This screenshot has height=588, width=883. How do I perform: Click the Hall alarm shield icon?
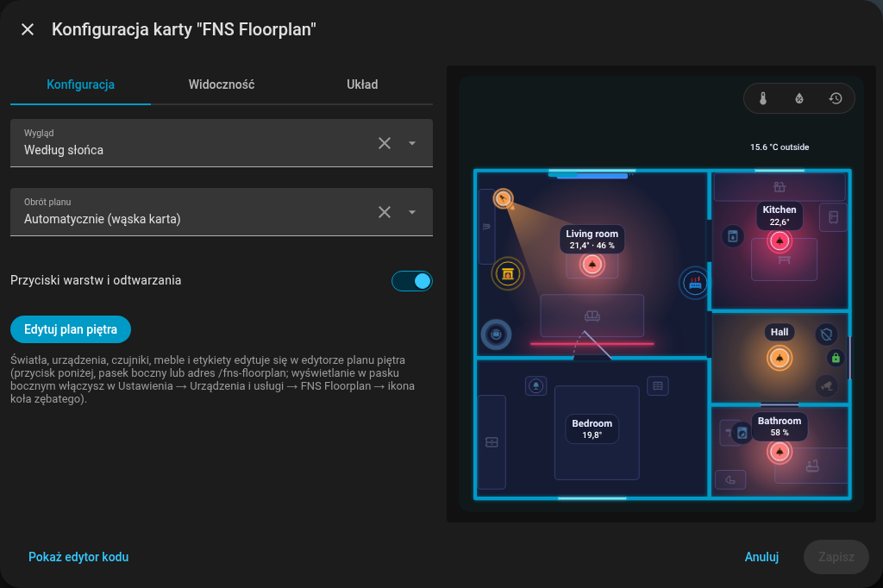coord(826,335)
